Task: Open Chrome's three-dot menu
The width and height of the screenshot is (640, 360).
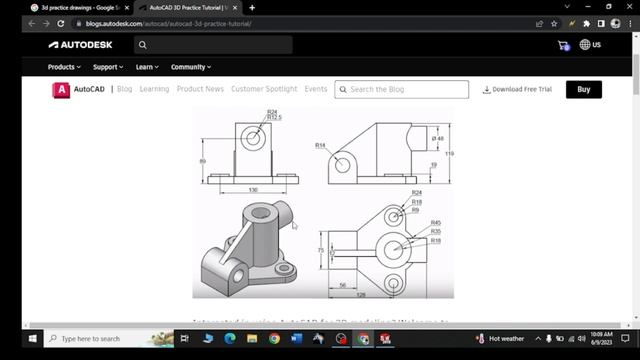Action: (x=630, y=24)
